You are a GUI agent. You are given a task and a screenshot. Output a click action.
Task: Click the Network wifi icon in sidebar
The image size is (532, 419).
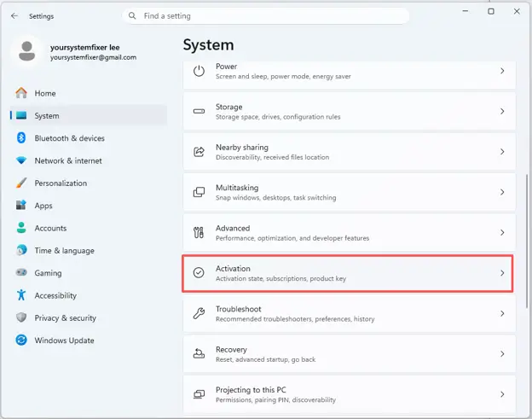coord(21,160)
